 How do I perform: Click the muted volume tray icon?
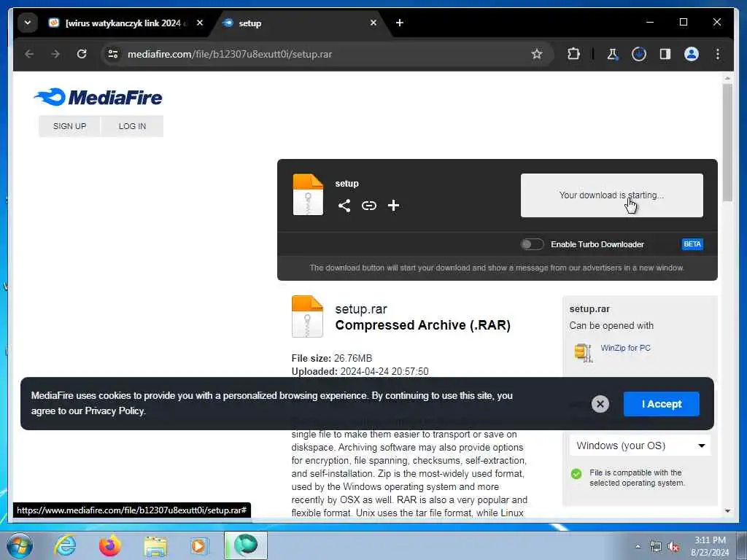pyautogui.click(x=673, y=547)
